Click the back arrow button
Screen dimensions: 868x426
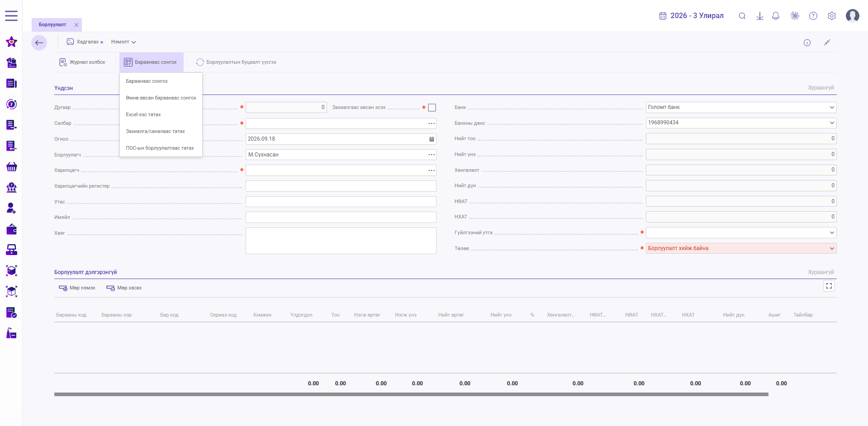tap(39, 43)
